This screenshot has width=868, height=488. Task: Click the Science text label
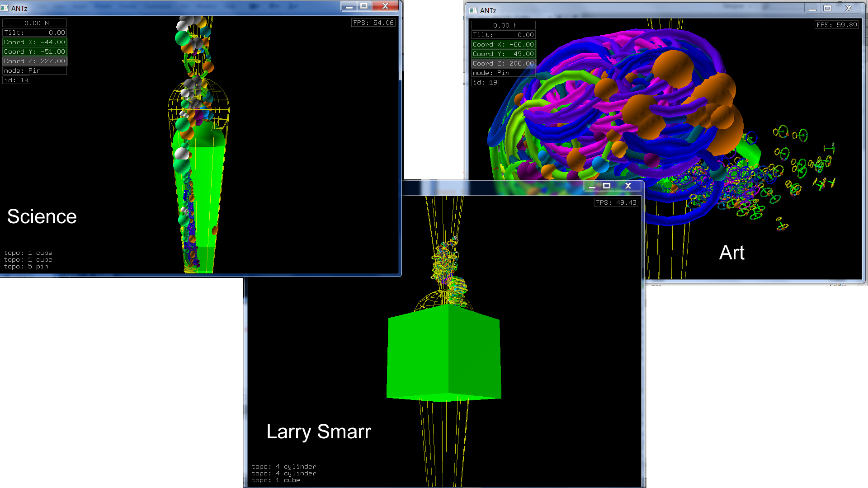point(42,216)
